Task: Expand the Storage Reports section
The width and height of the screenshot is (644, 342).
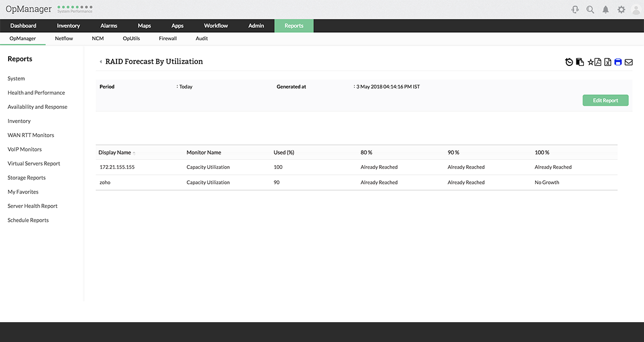Action: pos(26,177)
